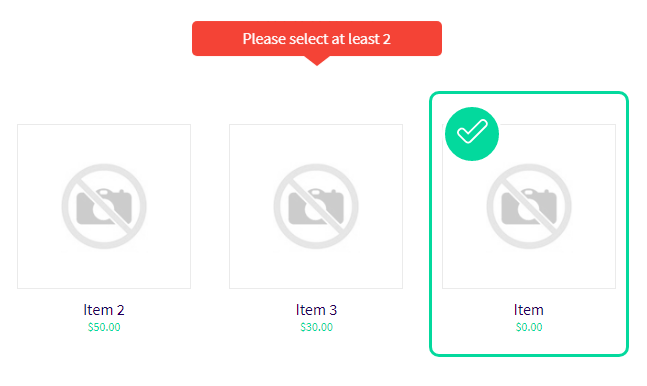Deselect the green-bordered Item card

[x=529, y=223]
